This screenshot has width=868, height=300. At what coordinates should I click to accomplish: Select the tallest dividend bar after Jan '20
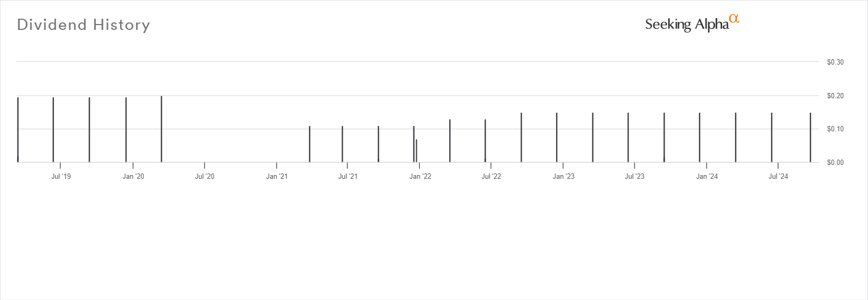pyautogui.click(x=161, y=129)
